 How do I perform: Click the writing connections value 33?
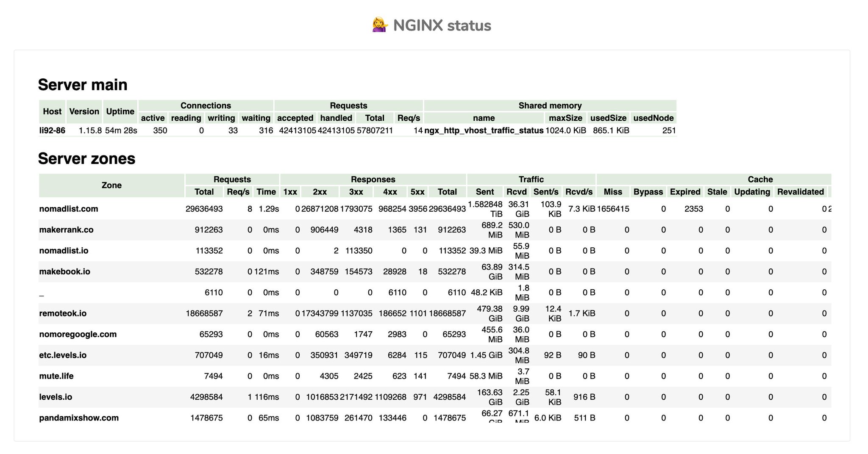233,130
